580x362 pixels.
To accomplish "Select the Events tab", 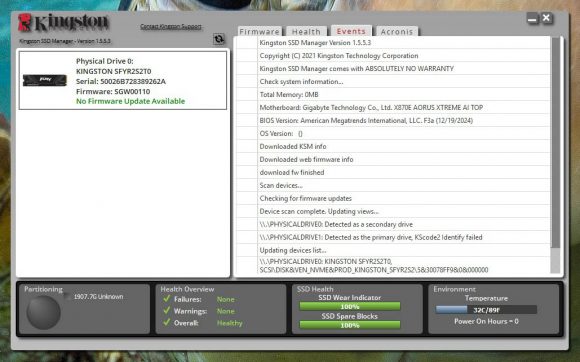I will coord(351,31).
